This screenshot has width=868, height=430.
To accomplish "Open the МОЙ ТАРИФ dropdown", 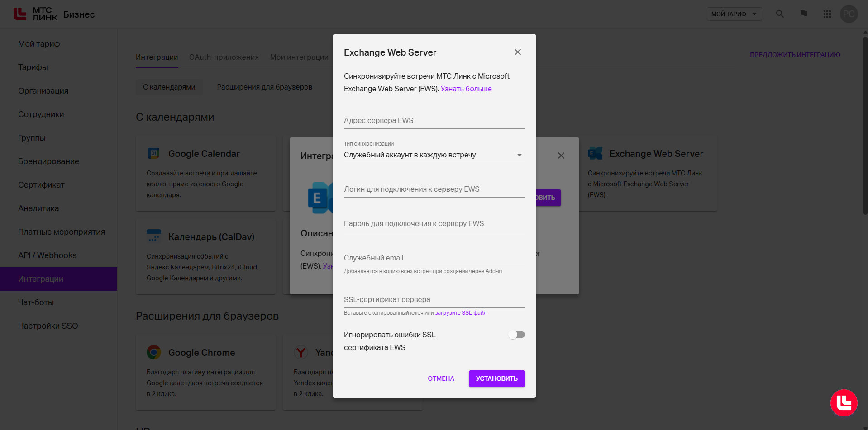I will [x=734, y=14].
